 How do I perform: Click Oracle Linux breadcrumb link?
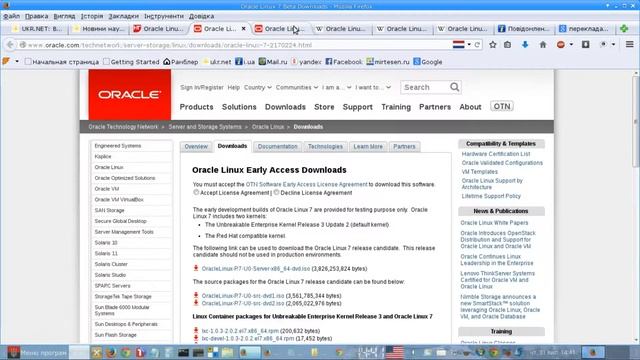(267, 127)
